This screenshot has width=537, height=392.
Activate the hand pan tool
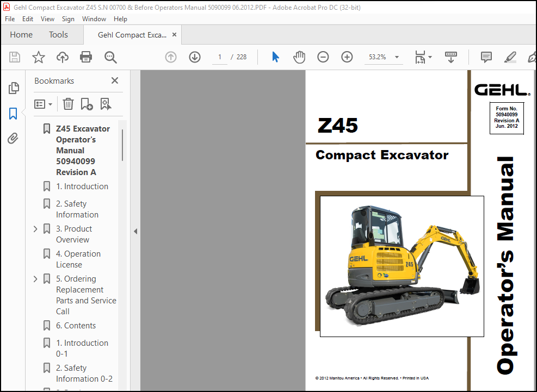coord(299,57)
